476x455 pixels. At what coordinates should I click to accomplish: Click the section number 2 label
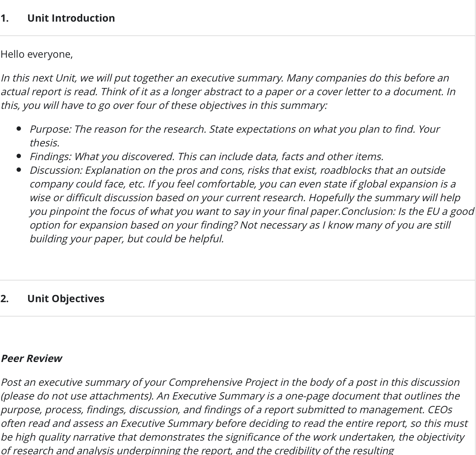coord(5,299)
